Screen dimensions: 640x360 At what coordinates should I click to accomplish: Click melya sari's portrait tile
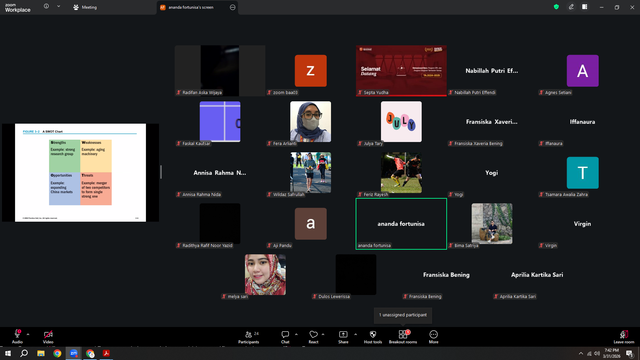(x=265, y=275)
